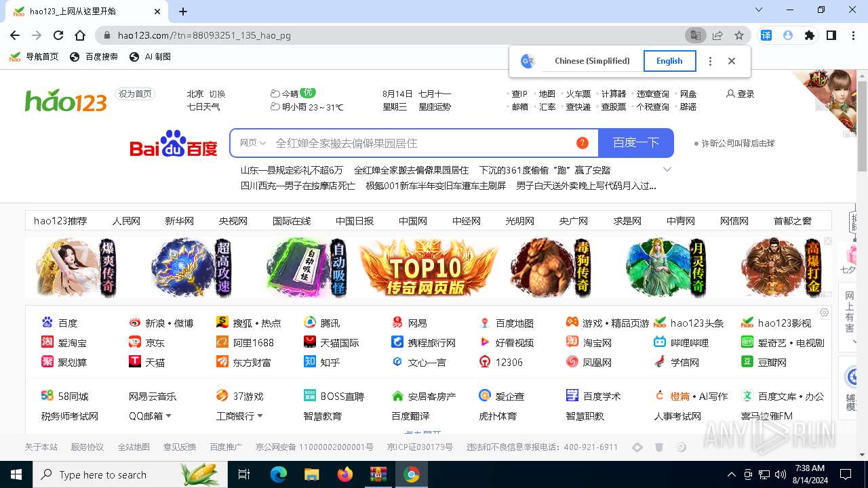Open the TOP10 传奇网页版 banner
This screenshot has height=488, width=868.
click(429, 267)
